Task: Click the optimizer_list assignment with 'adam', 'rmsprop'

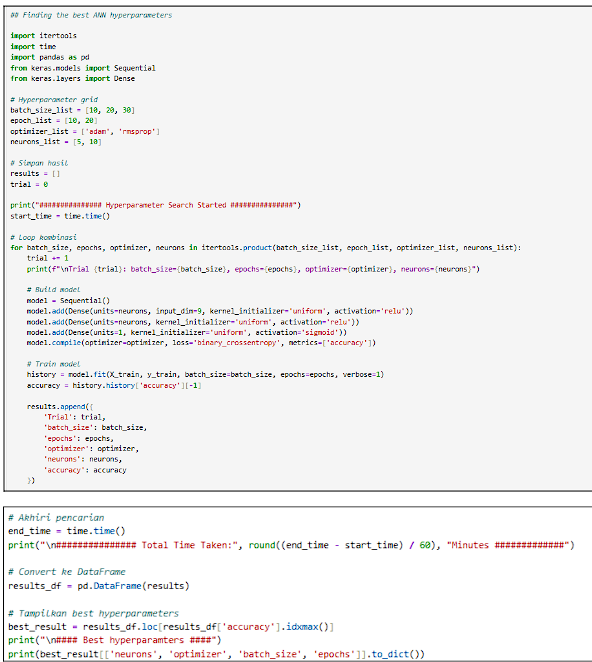Action: 85,131
